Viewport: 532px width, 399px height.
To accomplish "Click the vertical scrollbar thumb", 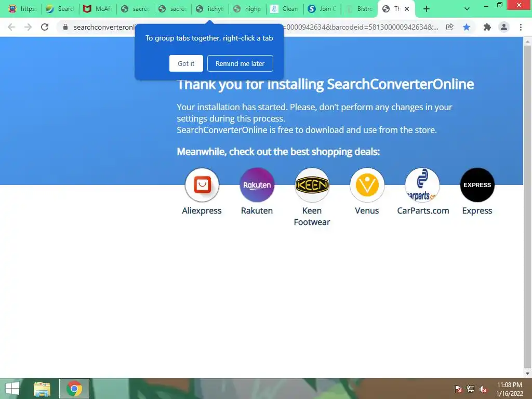I will pyautogui.click(x=527, y=207).
